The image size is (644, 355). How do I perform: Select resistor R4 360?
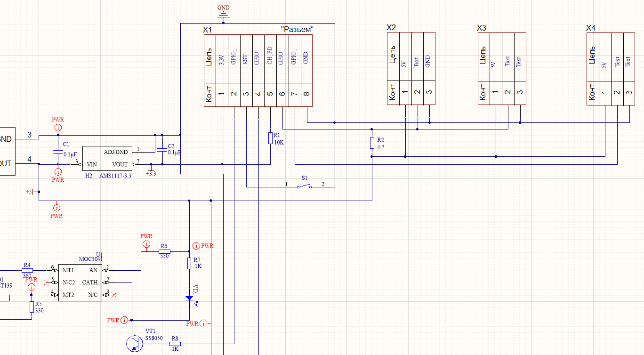coord(27,270)
